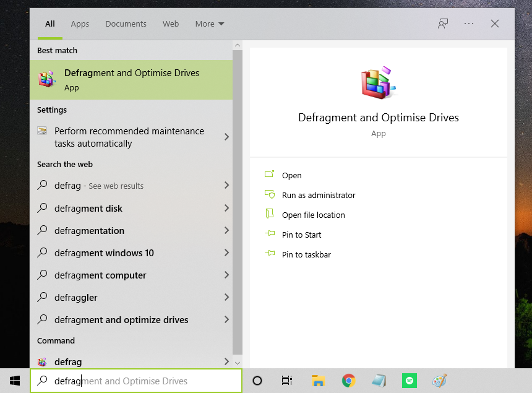Select the 'defrag' command result
The height and width of the screenshot is (393, 532).
click(131, 362)
